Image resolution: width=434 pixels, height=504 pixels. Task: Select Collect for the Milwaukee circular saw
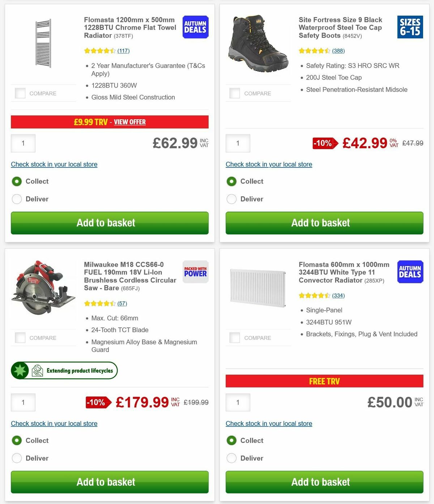tap(17, 440)
